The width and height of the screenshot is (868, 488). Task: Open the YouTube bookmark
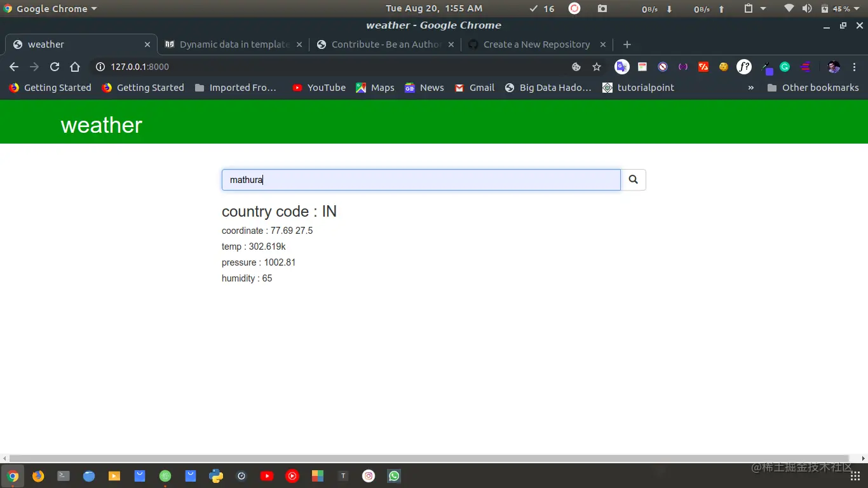(319, 88)
